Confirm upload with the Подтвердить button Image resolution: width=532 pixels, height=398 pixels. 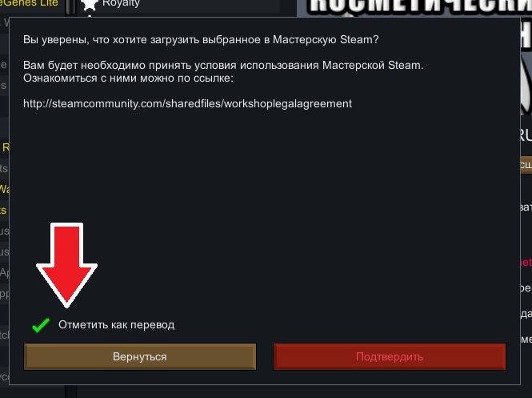(390, 356)
